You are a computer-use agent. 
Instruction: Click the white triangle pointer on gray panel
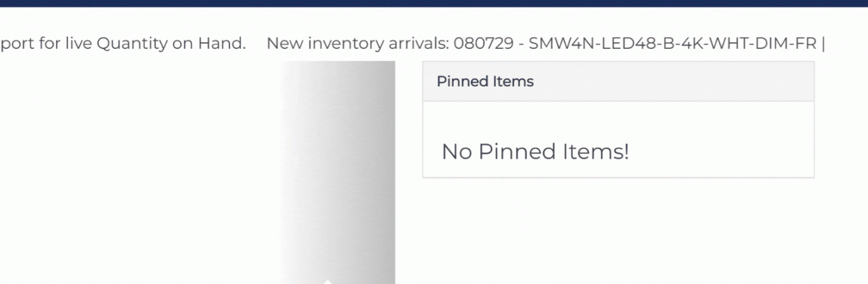click(x=327, y=281)
